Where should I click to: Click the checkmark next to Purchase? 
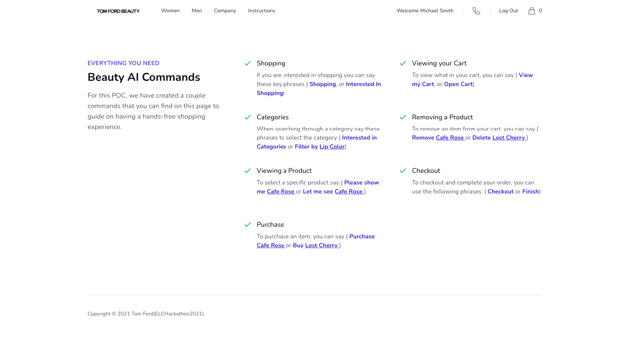248,224
